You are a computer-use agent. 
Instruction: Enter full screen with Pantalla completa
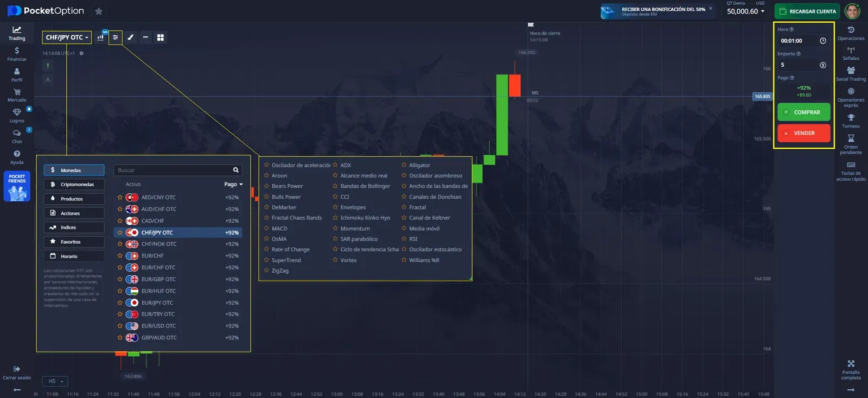(851, 367)
